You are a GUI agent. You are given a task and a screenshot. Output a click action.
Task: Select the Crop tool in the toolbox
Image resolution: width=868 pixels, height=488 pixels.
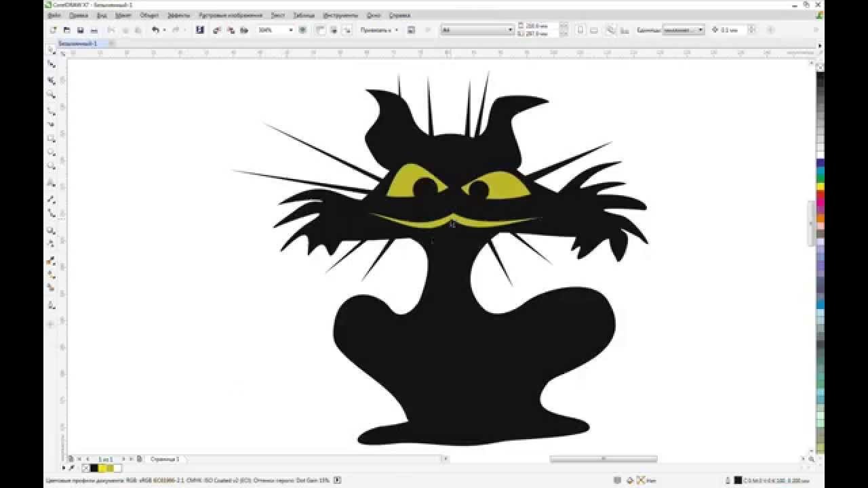(x=52, y=79)
